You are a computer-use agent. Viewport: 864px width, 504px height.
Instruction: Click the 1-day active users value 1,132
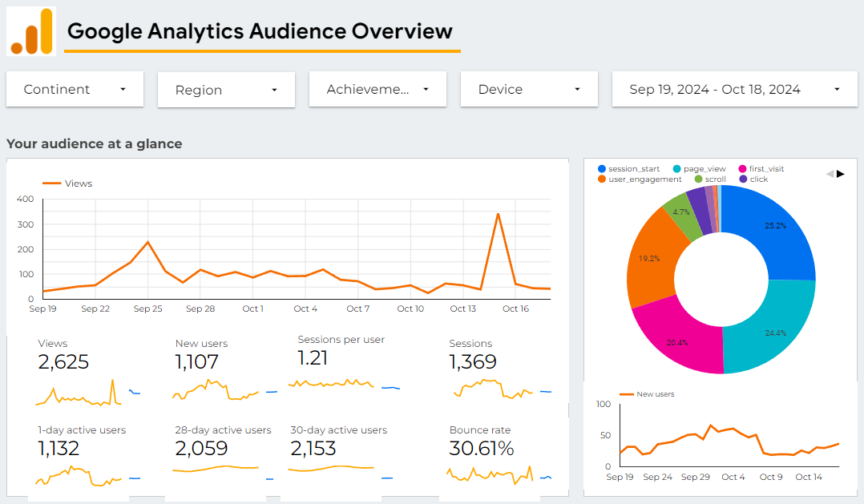tap(59, 449)
